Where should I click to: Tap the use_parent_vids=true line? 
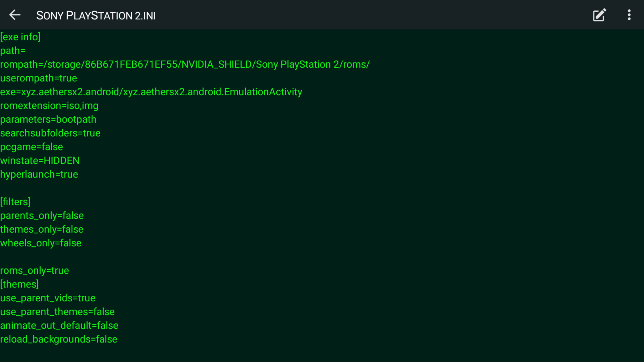[x=48, y=298]
